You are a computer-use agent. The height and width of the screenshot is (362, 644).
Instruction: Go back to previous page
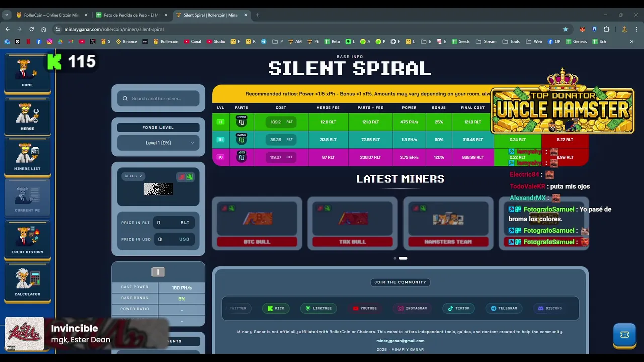(x=7, y=29)
